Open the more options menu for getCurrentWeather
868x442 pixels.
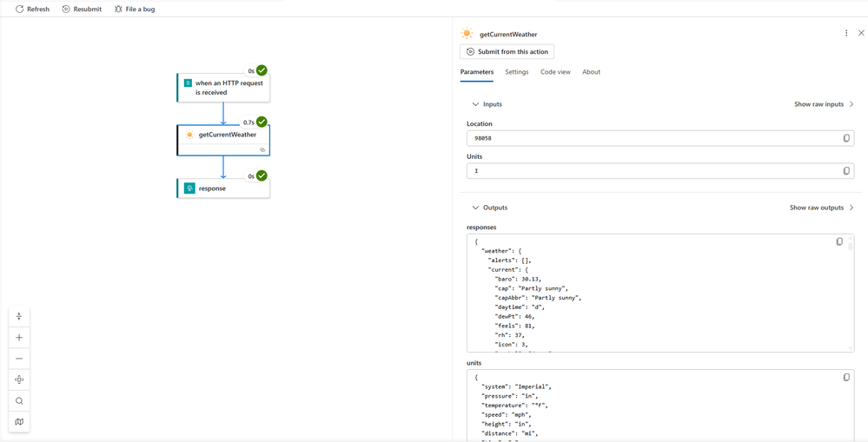coord(846,33)
